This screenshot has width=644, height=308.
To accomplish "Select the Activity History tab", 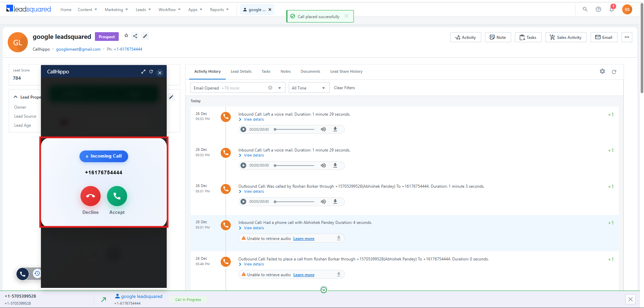I will point(207,71).
